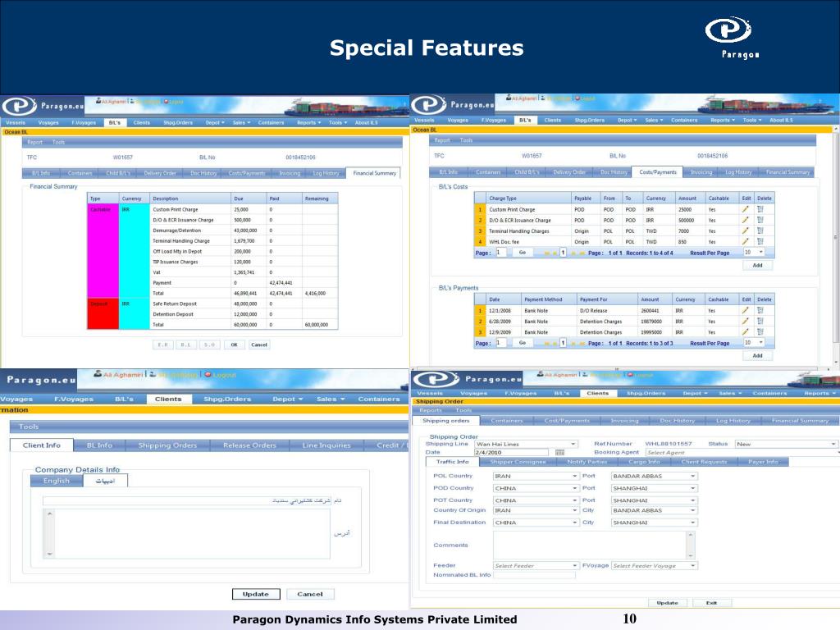Delete the 6/28/2009 Detention Charges payment
This screenshot has width=840, height=630.
(760, 321)
